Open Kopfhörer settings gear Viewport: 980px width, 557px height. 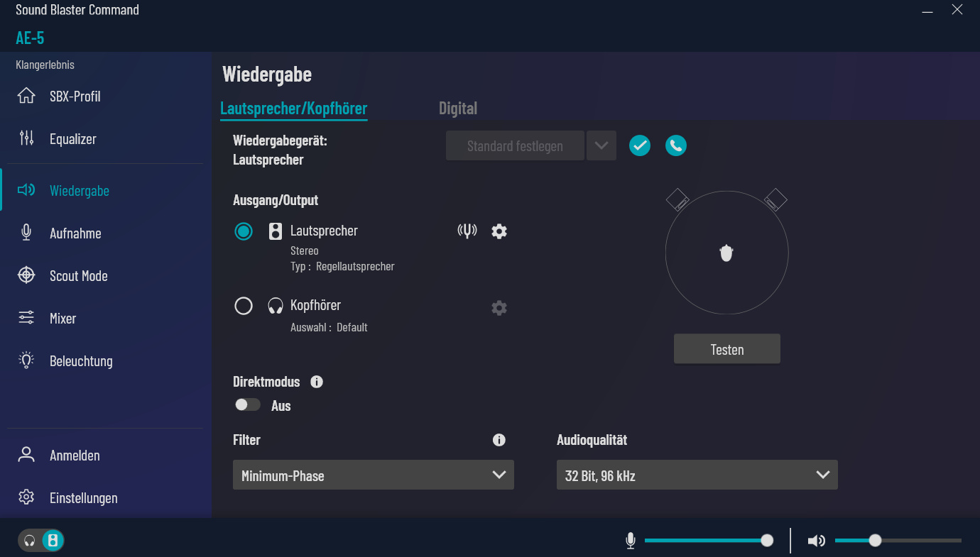(x=499, y=308)
